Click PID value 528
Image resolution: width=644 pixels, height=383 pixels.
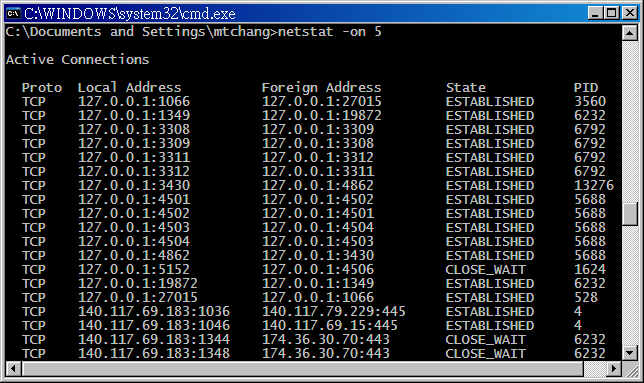pyautogui.click(x=586, y=297)
